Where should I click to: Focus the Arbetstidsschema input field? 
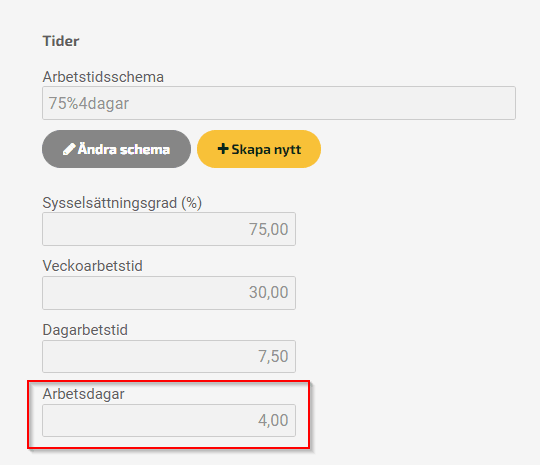click(279, 103)
